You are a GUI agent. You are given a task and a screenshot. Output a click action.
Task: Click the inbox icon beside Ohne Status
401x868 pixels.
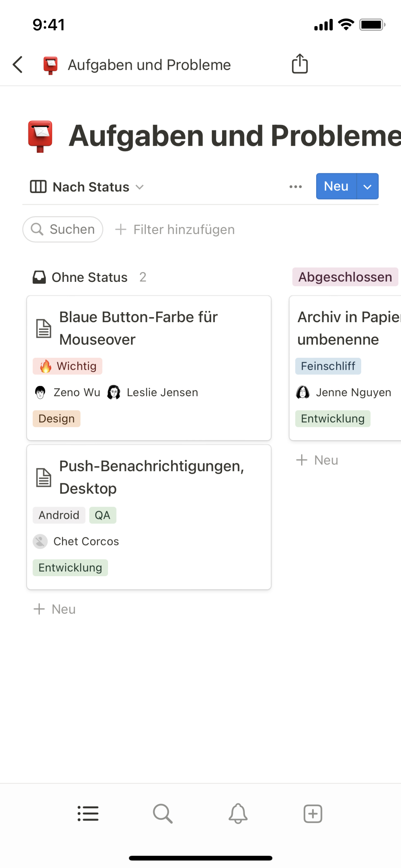click(39, 277)
